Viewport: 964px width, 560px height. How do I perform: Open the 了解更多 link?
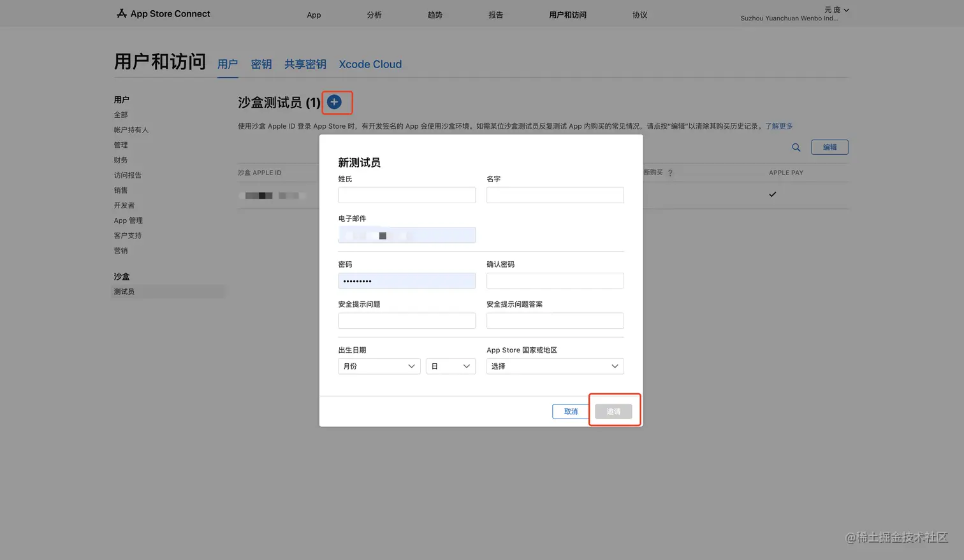pos(778,126)
